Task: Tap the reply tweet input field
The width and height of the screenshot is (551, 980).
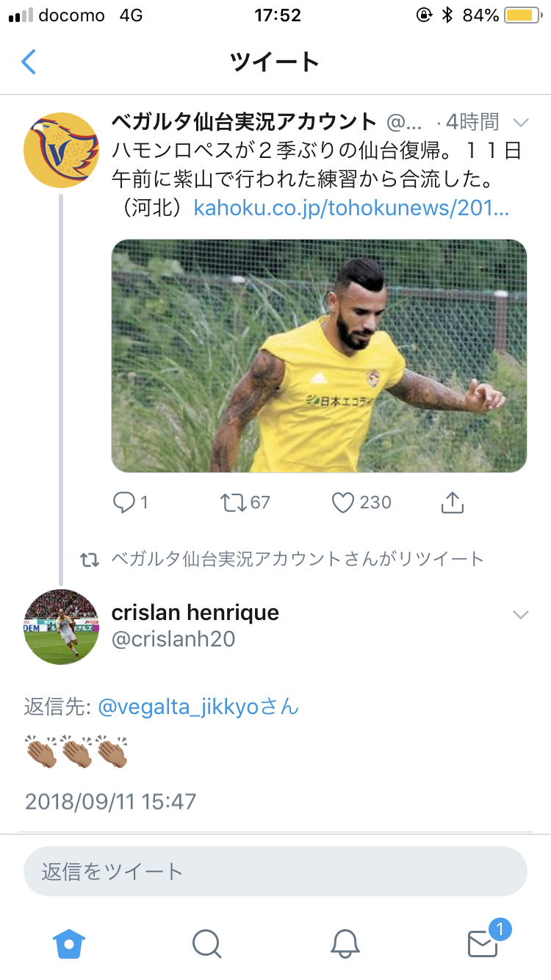Action: [x=275, y=872]
